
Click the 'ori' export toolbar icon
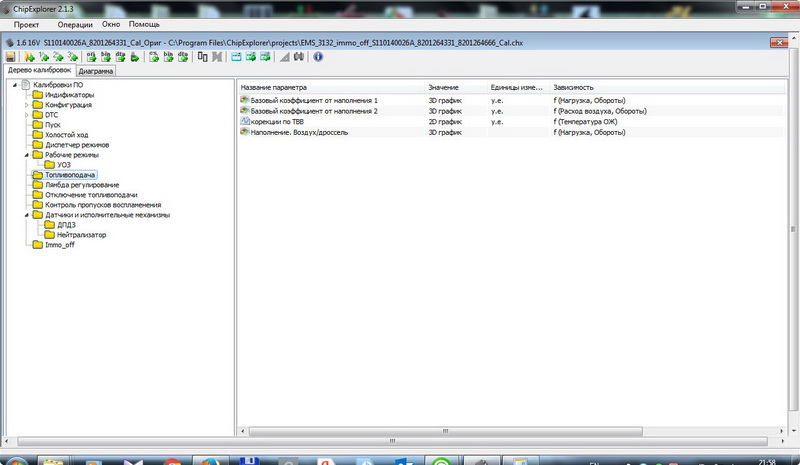click(89, 57)
